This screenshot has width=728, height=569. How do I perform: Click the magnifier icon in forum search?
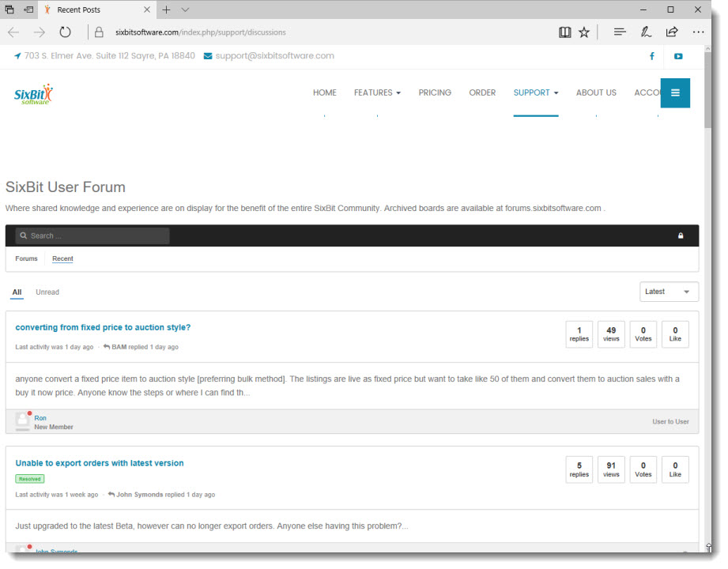click(x=23, y=236)
